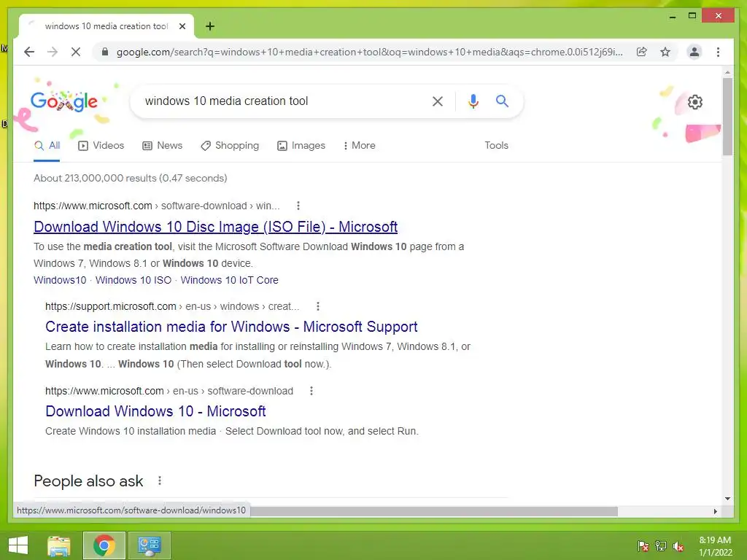
Task: Click the www.microsoft.com en-us software-download breadcrumb
Action: pos(169,391)
